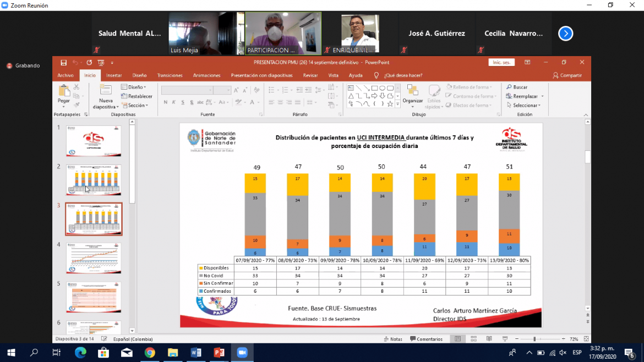Click the Save icon in quick access toolbar

coord(64,63)
